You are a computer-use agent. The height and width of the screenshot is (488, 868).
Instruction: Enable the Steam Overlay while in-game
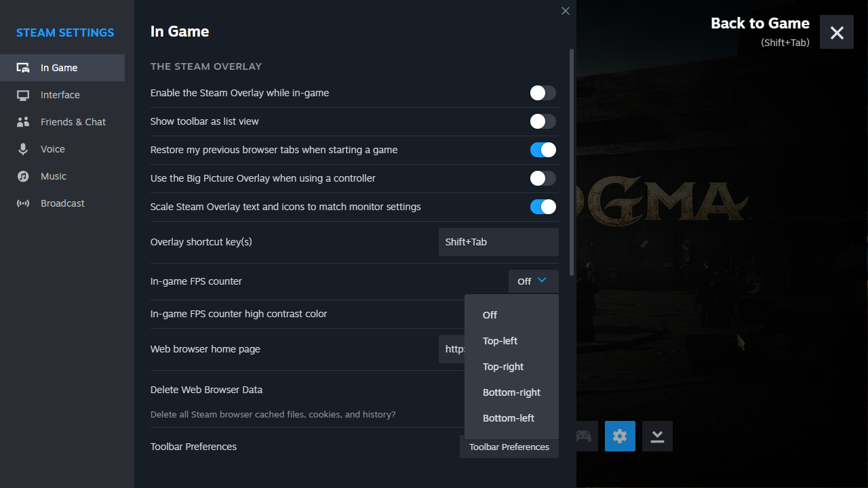pos(542,93)
